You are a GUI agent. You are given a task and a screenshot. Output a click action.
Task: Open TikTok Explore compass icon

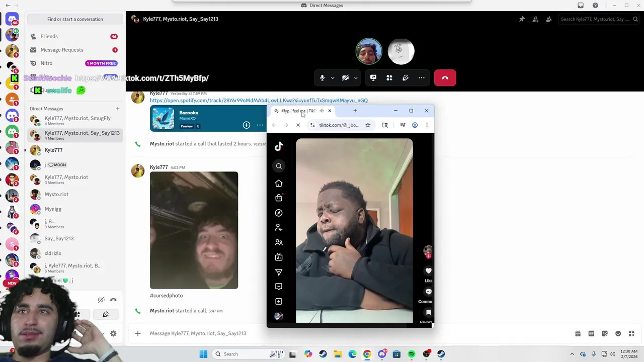click(279, 213)
